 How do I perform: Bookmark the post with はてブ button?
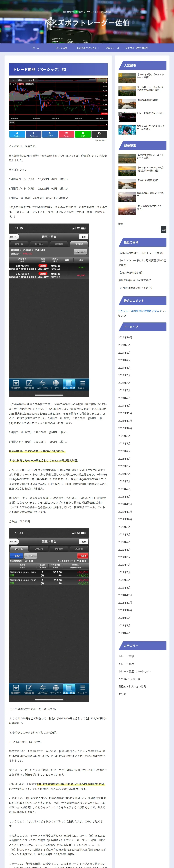[50, 134]
